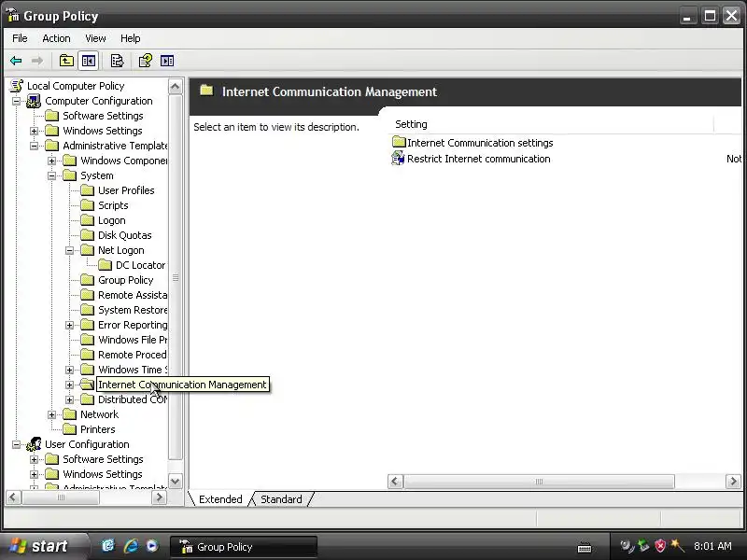Click the taskbar clock showing 8:01 AM
The width and height of the screenshot is (747, 560).
[x=712, y=546]
